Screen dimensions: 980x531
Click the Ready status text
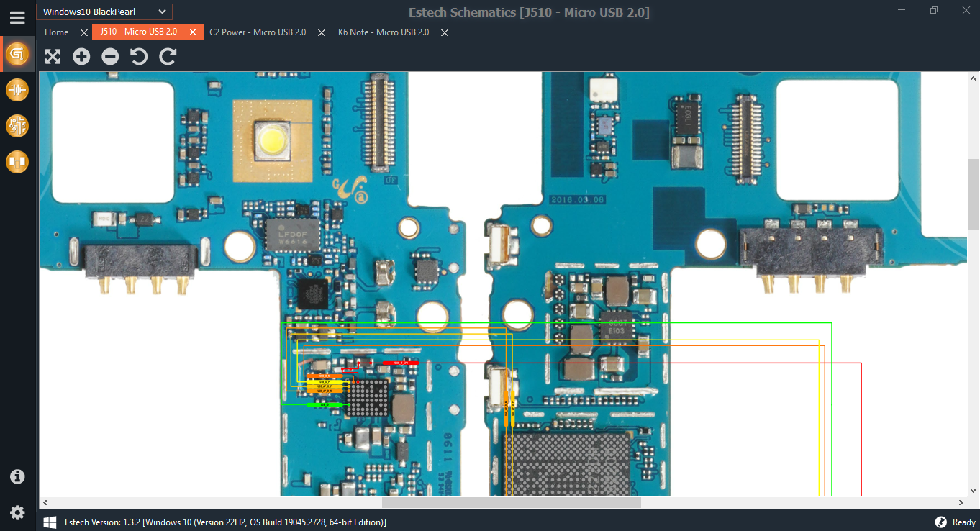[x=964, y=522]
